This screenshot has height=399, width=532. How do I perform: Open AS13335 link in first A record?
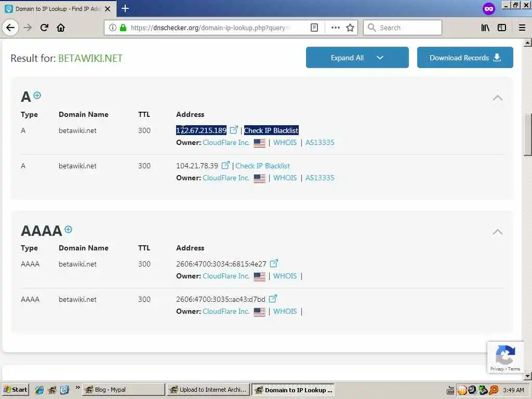[x=320, y=142]
